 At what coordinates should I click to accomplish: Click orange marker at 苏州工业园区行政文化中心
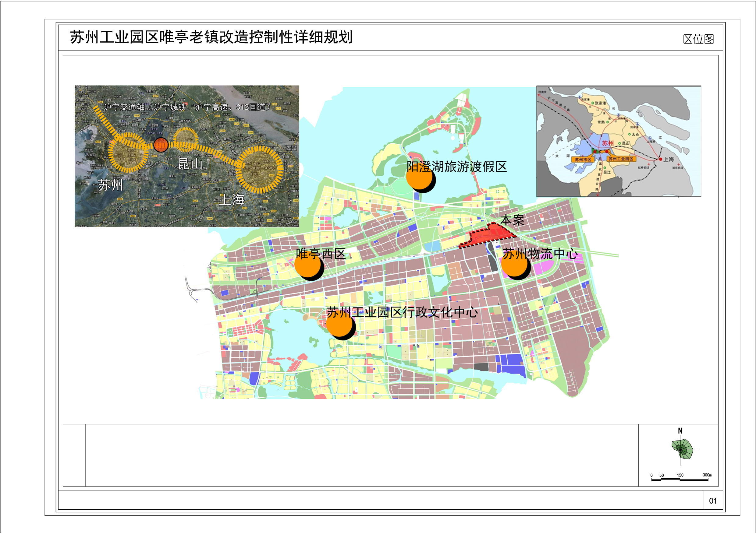(x=339, y=325)
